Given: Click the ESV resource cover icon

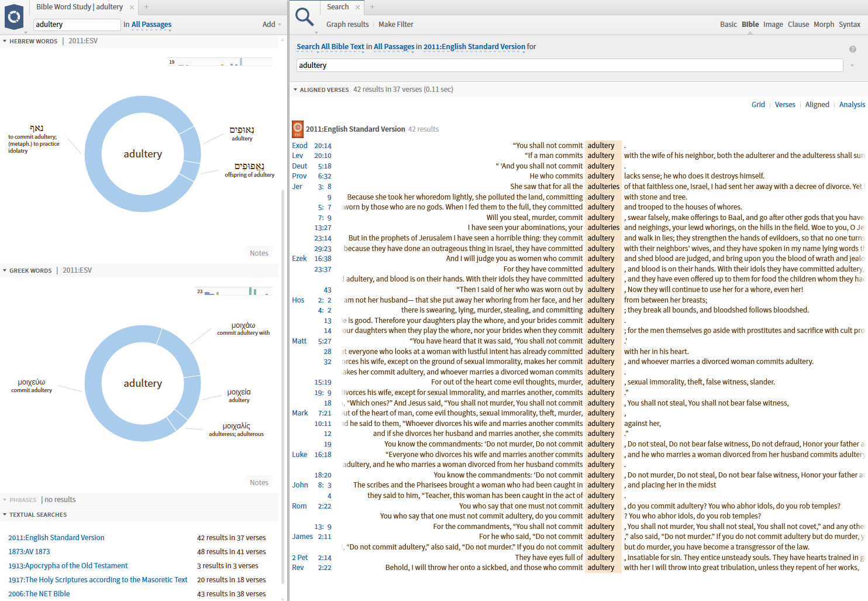Looking at the screenshot, I should [298, 129].
